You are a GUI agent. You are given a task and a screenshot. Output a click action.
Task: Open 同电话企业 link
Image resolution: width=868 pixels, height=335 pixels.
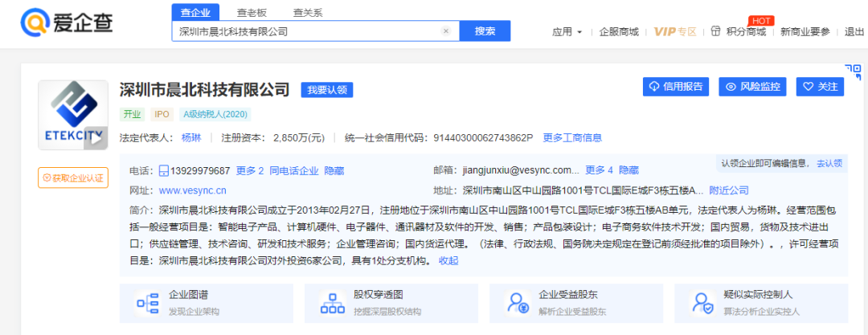(294, 170)
